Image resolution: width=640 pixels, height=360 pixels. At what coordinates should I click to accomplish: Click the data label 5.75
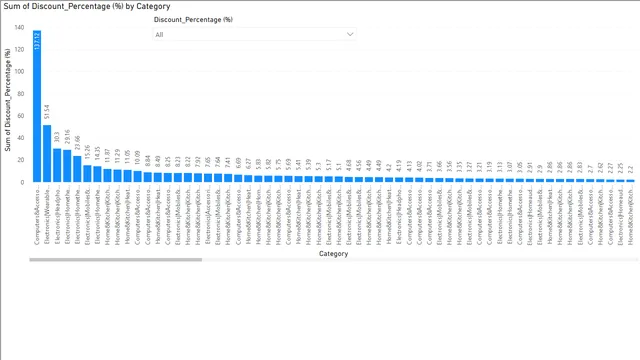278,165
